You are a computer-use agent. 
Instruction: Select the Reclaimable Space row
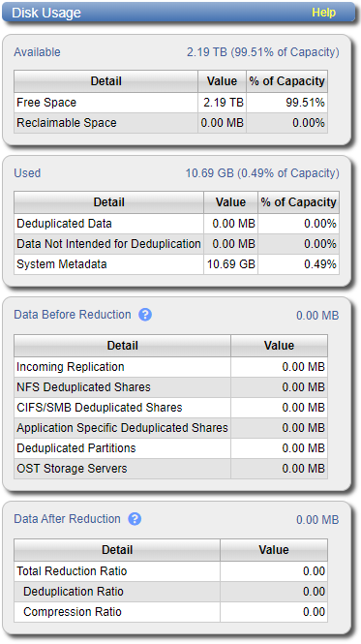coord(171,123)
